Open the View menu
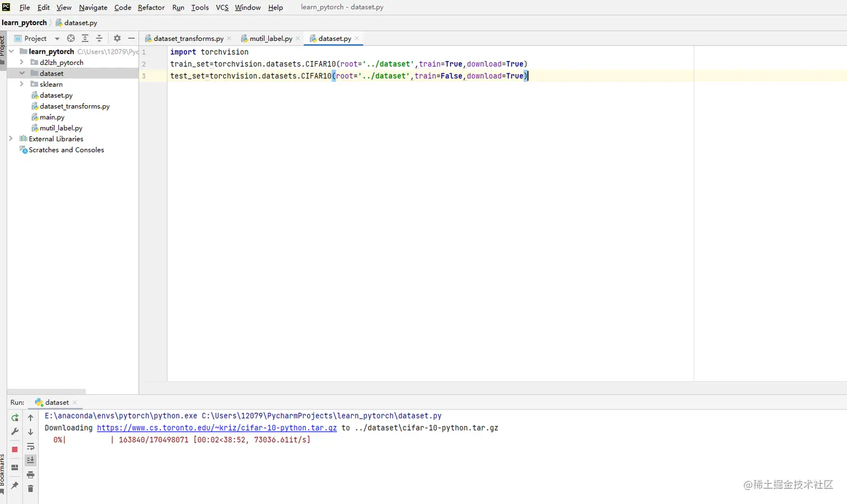The width and height of the screenshot is (847, 504). point(64,7)
